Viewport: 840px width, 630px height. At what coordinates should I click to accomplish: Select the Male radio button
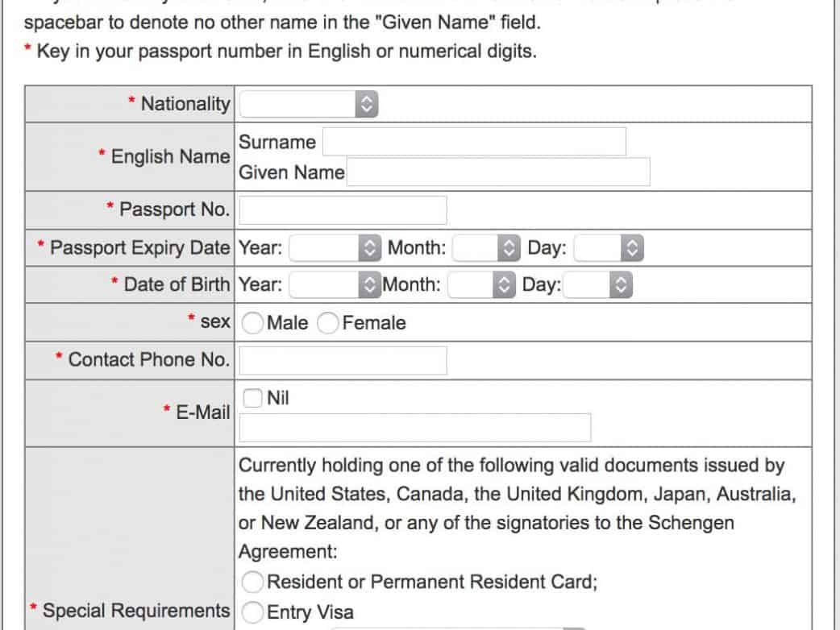click(x=252, y=323)
